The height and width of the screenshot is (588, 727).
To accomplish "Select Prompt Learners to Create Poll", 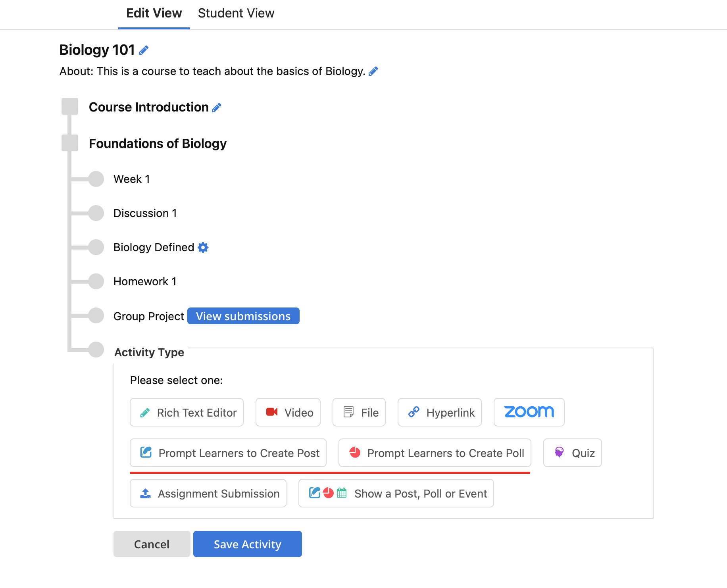I will click(435, 453).
